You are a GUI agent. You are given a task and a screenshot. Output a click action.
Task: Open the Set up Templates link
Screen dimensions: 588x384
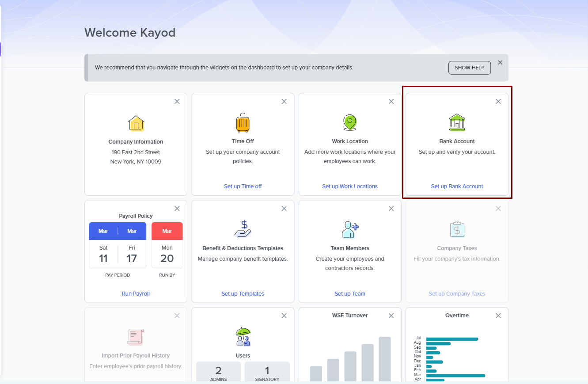pos(243,294)
